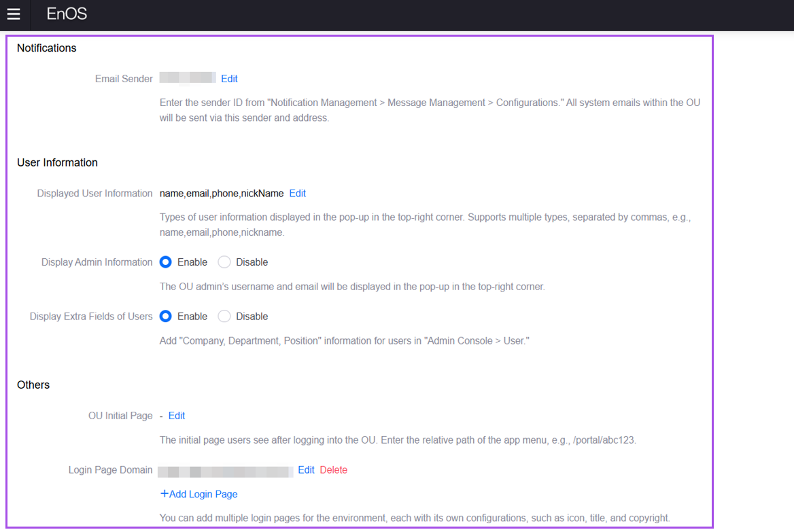Select the Others section heading

point(33,385)
